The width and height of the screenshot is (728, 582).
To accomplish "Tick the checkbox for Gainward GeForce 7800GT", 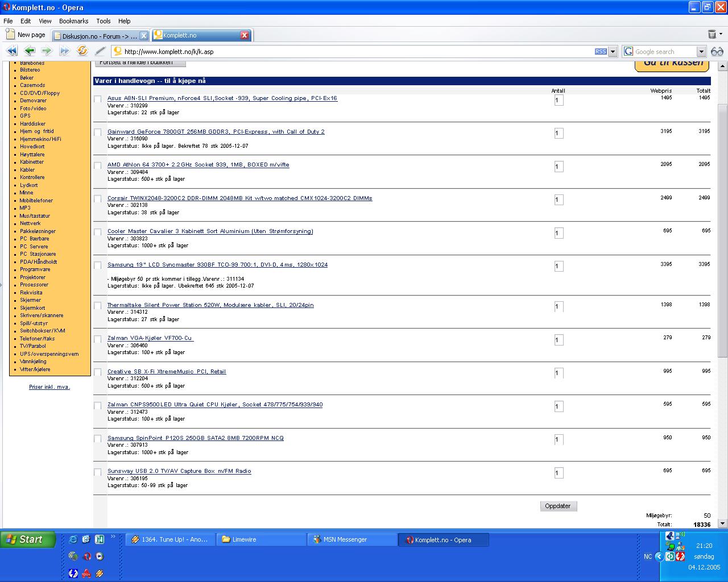I will pyautogui.click(x=98, y=132).
